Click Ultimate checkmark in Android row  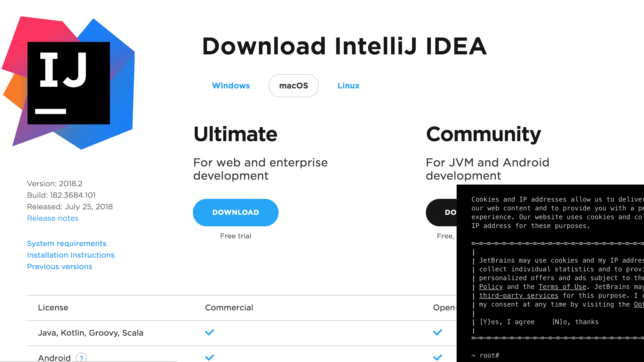coord(210,357)
